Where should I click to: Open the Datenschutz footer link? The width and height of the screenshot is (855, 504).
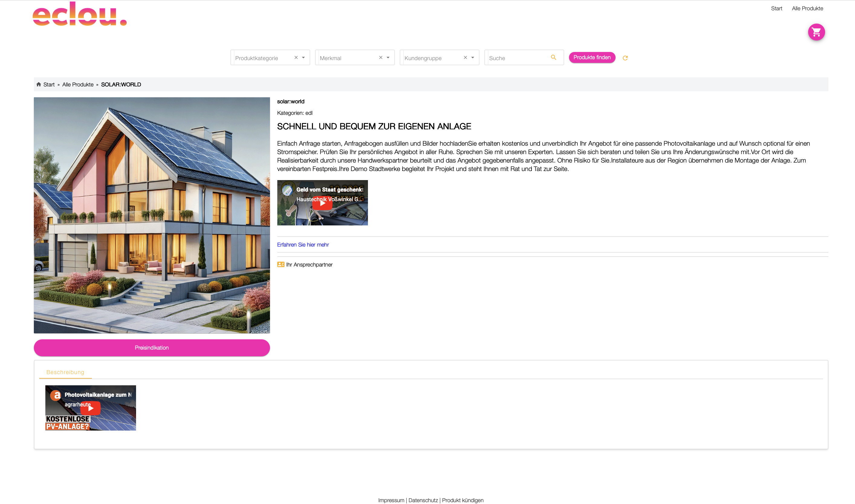click(423, 500)
